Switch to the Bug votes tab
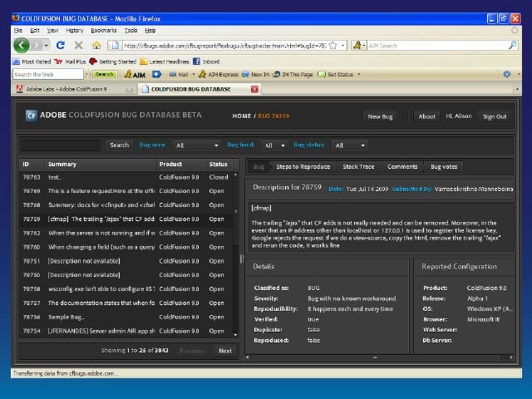532x399 pixels. pyautogui.click(x=444, y=166)
